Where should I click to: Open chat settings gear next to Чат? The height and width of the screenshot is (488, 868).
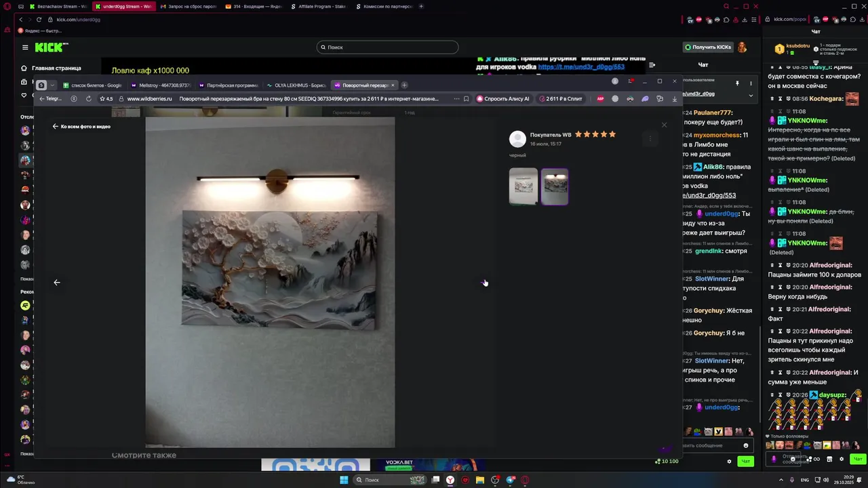click(730, 462)
